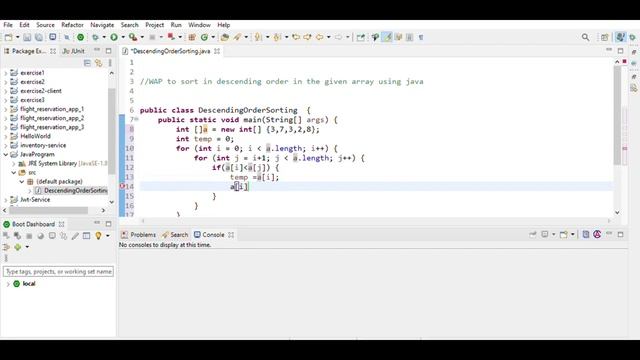Image resolution: width=640 pixels, height=360 pixels.
Task: Open the New wizard icon
Action: 9,37
